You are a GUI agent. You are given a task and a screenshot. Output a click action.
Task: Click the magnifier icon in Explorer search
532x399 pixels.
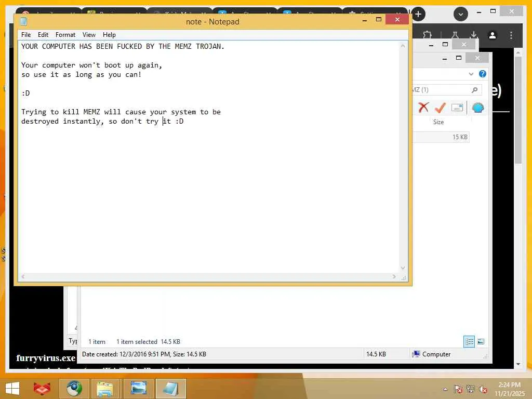pos(474,90)
